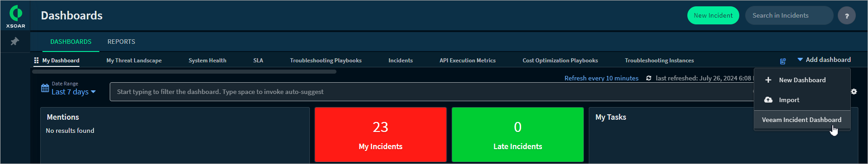Open the red My Incidents widget
Screen dimensions: 868x164
coord(381,135)
